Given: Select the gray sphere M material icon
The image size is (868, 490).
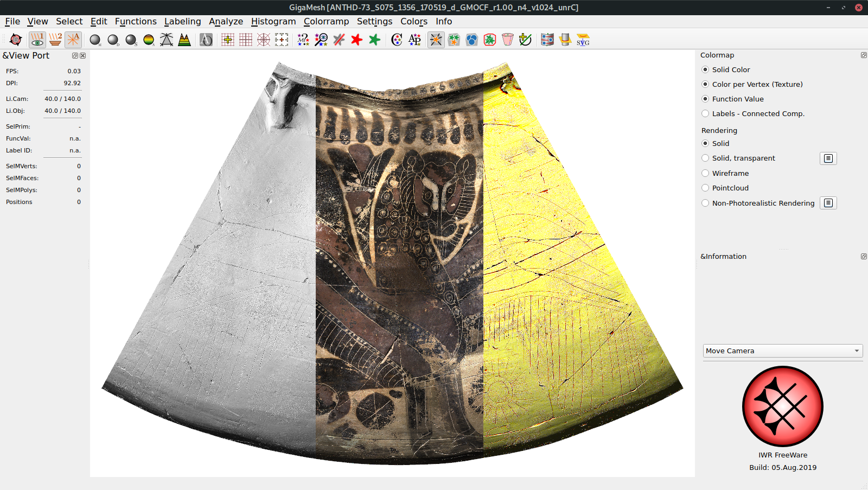Looking at the screenshot, I should pyautogui.click(x=95, y=40).
